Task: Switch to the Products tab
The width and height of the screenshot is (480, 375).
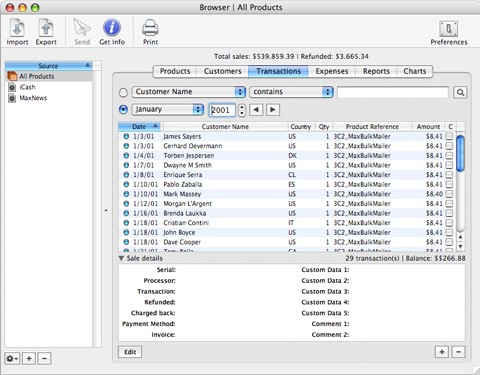Action: tap(175, 71)
